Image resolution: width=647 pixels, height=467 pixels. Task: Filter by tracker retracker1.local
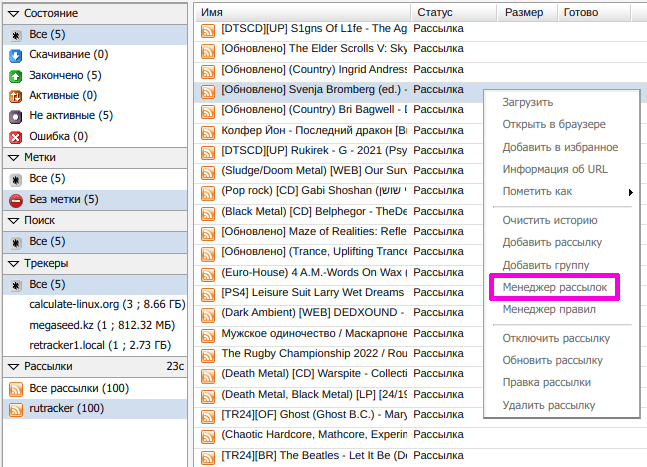[100, 345]
